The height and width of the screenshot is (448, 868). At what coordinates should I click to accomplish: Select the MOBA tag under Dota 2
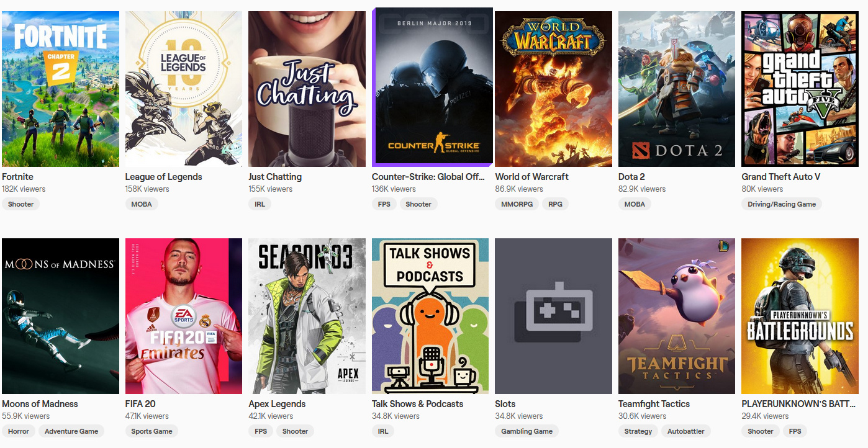coord(635,204)
